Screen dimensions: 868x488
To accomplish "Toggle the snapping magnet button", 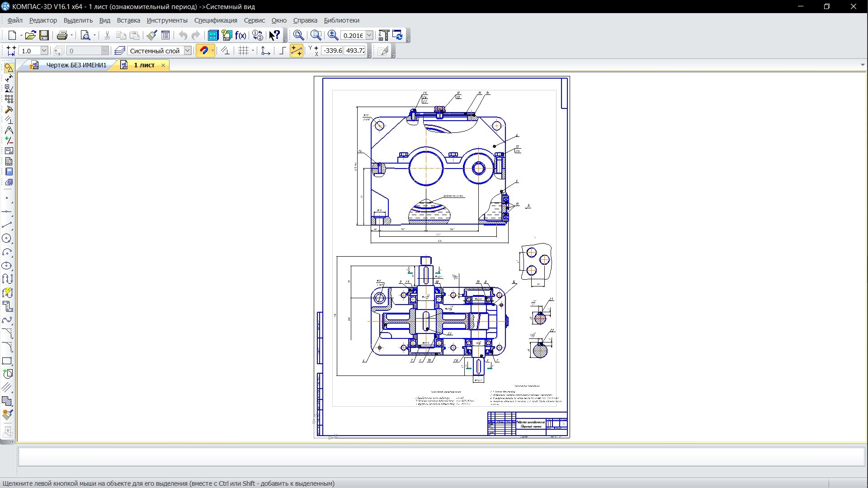I will [203, 51].
